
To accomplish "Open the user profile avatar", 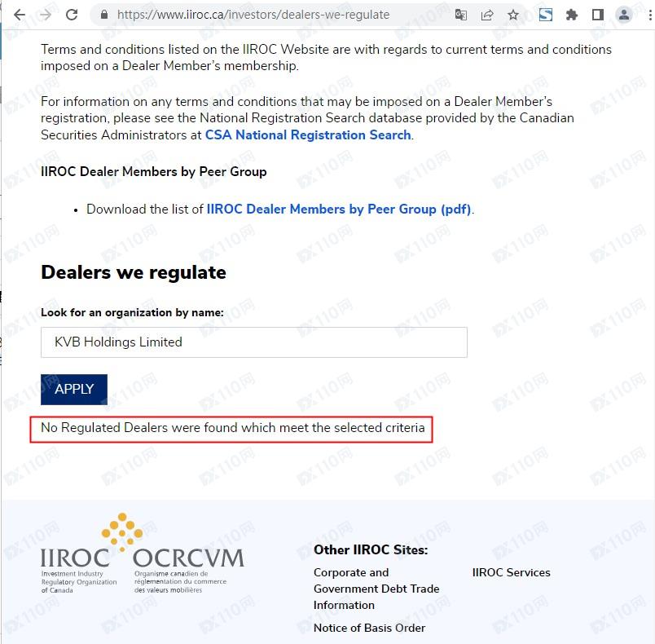I will (x=624, y=15).
